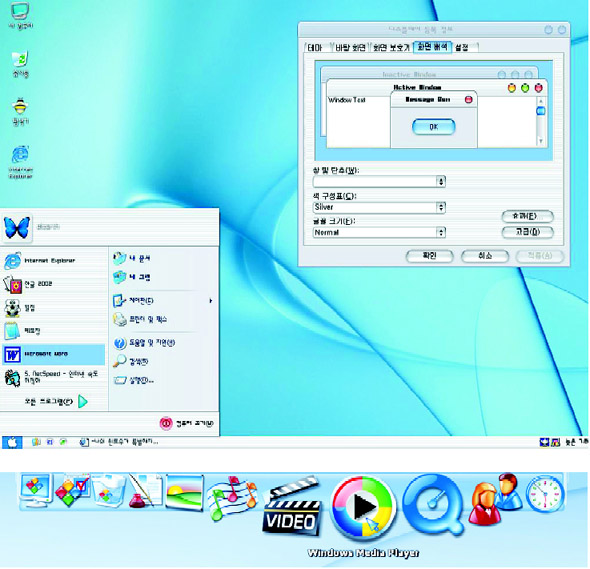Open the ink pen documents dock icon
590x569 pixels.
(x=146, y=491)
